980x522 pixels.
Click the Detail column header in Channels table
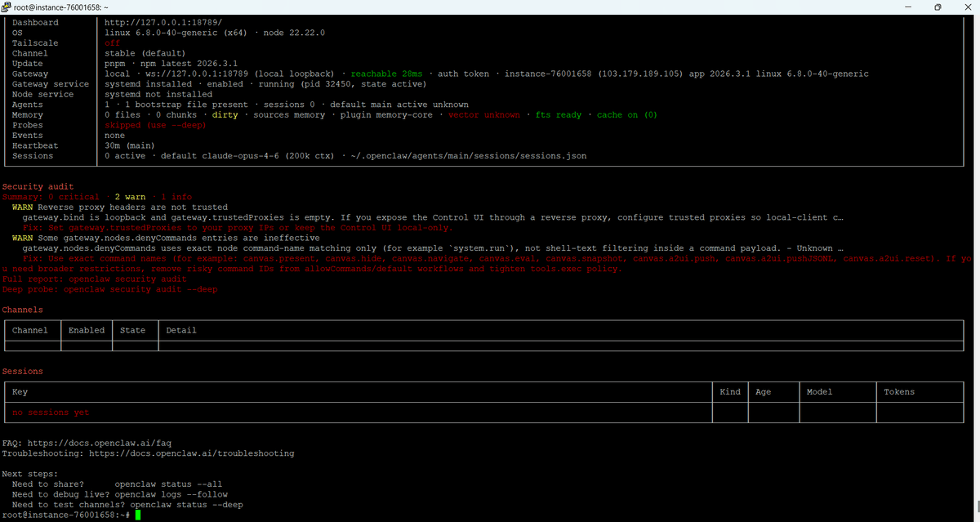pos(181,330)
